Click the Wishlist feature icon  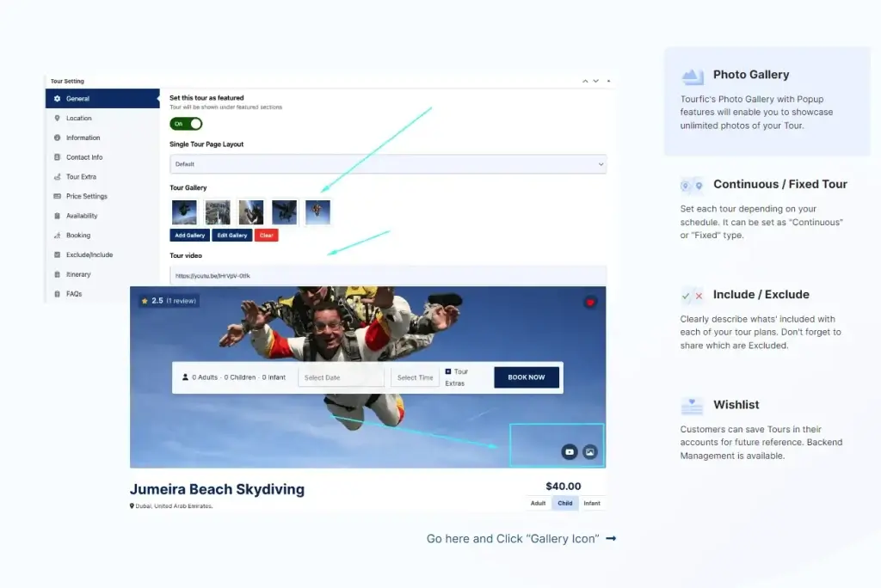pyautogui.click(x=692, y=406)
